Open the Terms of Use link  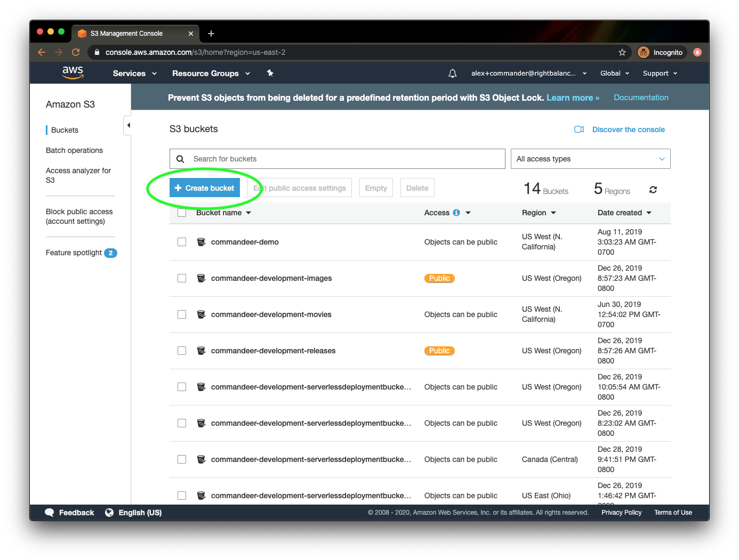pyautogui.click(x=673, y=513)
